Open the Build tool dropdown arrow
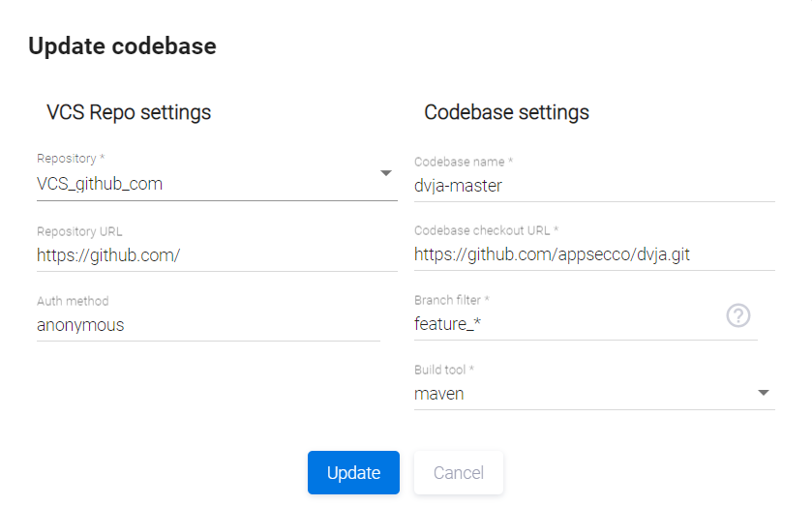The image size is (812, 506). point(763,393)
